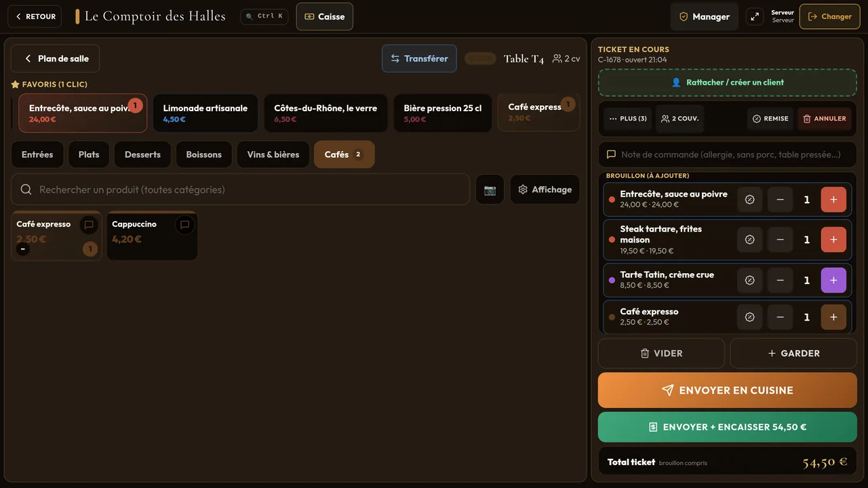Add favorite Entrecôte, sauce au poivre
Viewport: 868px width, 488px height.
(83, 113)
